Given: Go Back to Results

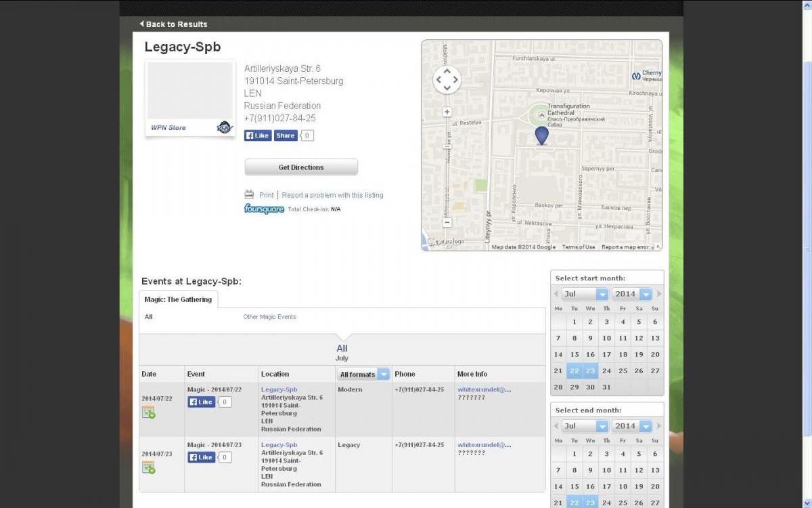Looking at the screenshot, I should (x=174, y=24).
